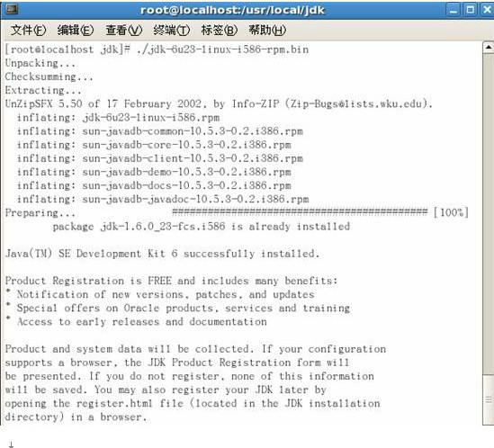Open the window menu icon in title bar
Image resolution: width=494 pixels, height=448 pixels.
pos(12,9)
